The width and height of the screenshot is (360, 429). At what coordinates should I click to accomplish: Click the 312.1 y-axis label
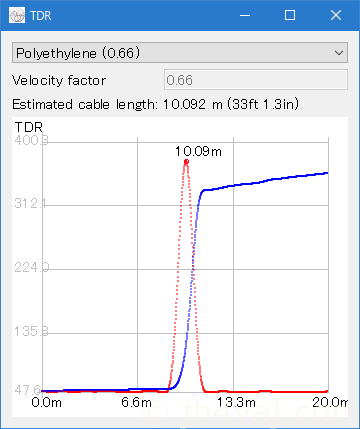pyautogui.click(x=30, y=203)
